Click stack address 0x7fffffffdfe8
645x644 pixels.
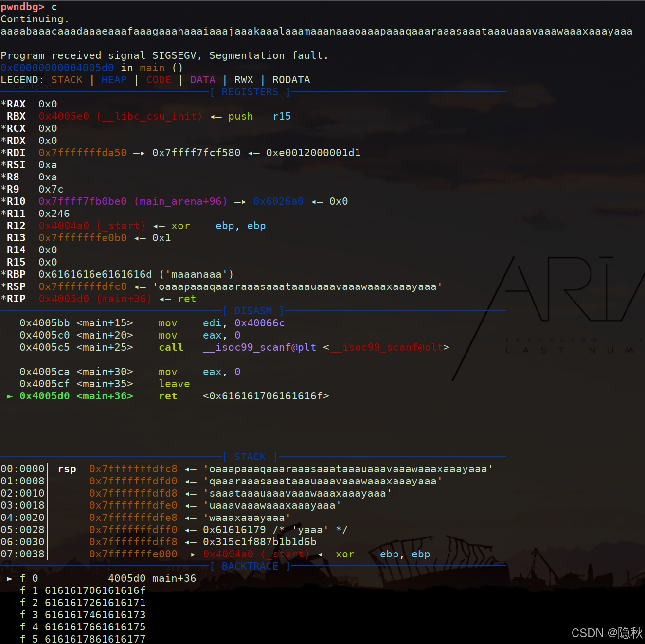(x=133, y=518)
